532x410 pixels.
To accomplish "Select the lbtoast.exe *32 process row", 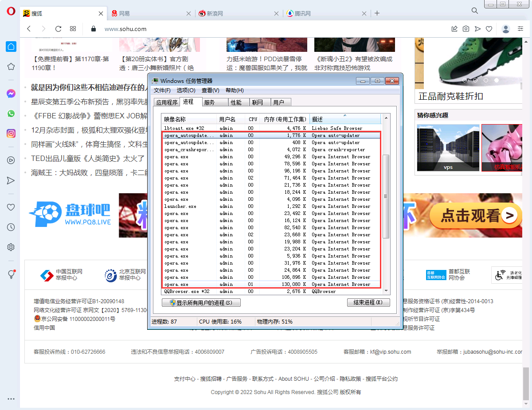I will point(271,129).
